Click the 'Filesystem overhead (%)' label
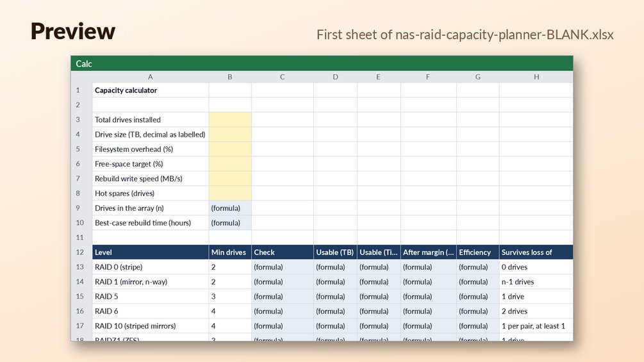Viewport: 644px width, 362px height. click(134, 149)
